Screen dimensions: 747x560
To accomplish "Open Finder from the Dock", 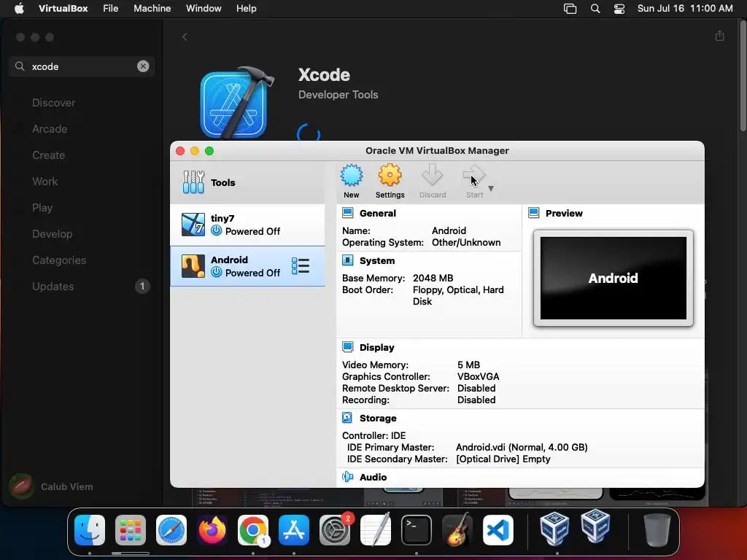I will (x=90, y=530).
